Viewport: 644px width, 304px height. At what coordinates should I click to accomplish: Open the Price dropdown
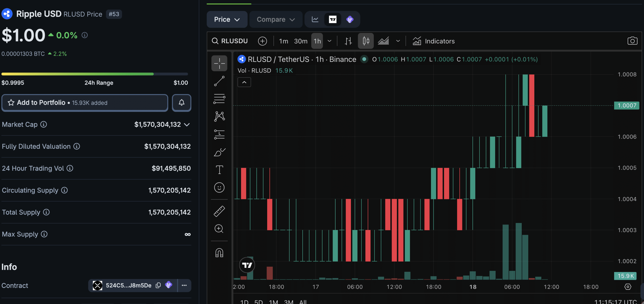[x=227, y=19]
